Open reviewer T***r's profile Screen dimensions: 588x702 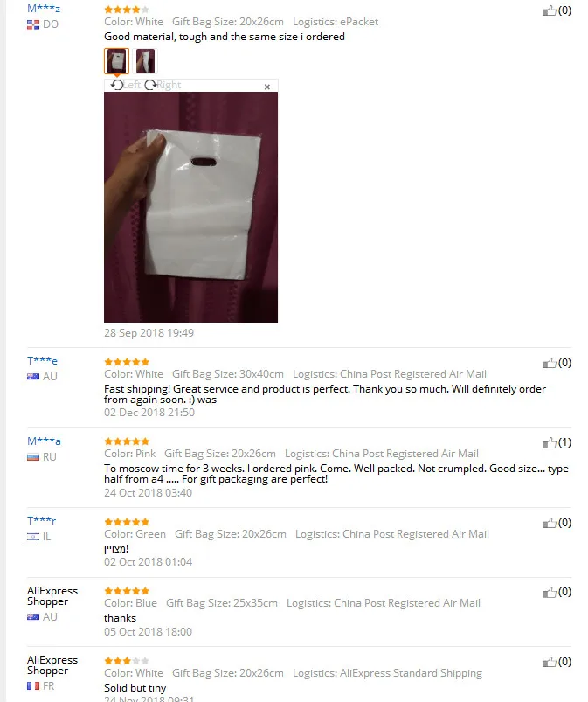(42, 520)
